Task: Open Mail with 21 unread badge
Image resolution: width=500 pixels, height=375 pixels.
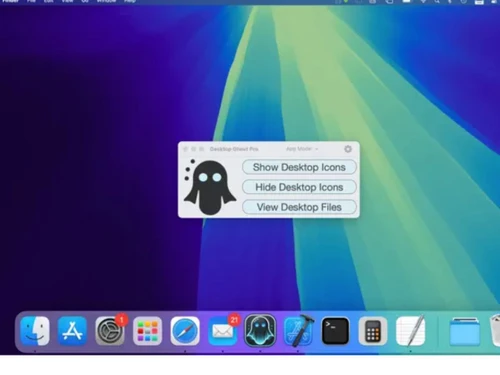Action: 223,331
